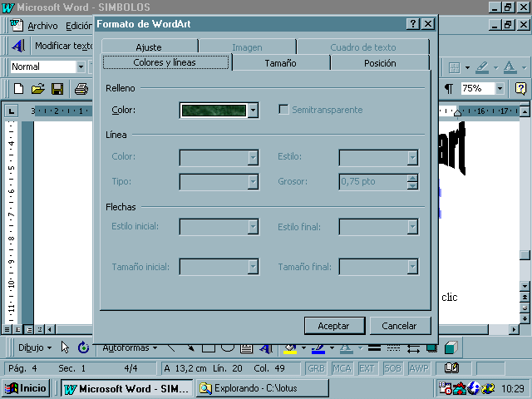Click the shadow icon in drawing toolbar

[431, 348]
